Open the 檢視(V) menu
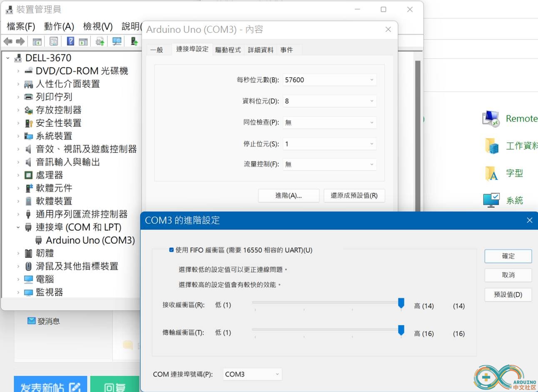 [98, 27]
